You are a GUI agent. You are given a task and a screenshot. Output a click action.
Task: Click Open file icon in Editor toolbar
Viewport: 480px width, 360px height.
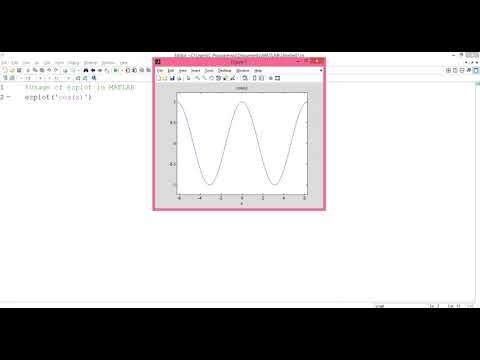point(12,70)
